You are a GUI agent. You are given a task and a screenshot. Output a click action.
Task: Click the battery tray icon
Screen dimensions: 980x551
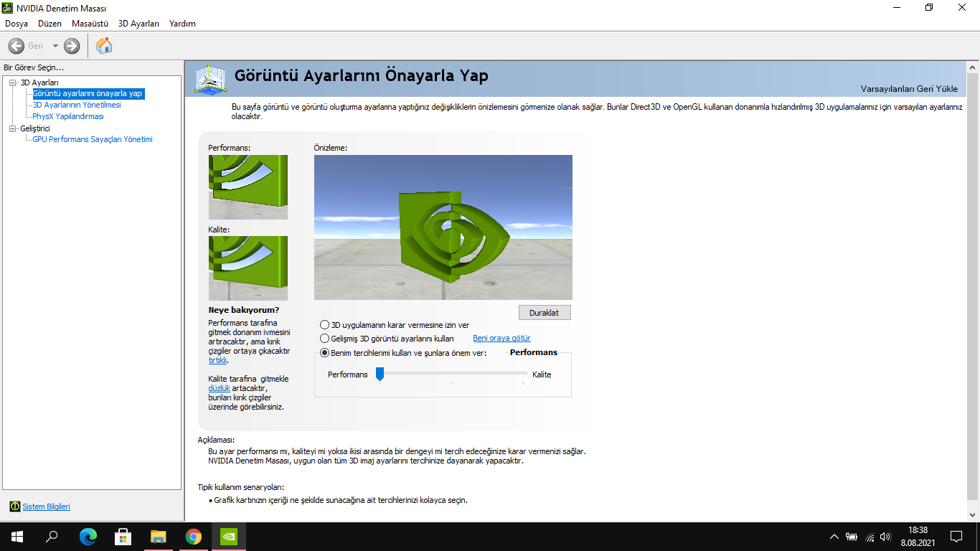pos(852,537)
